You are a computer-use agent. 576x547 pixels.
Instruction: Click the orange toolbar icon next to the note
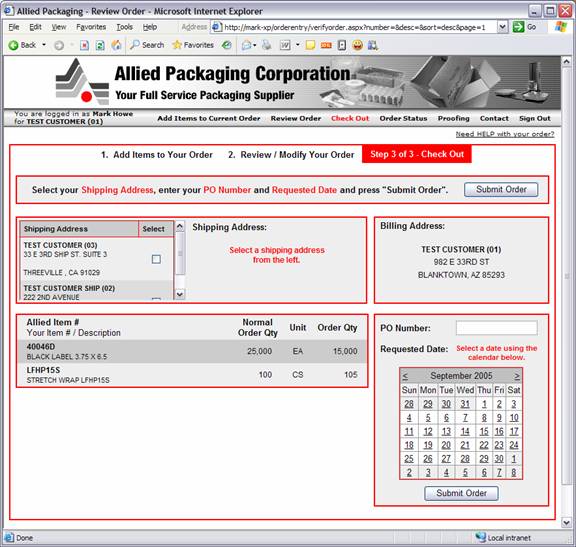click(x=326, y=45)
